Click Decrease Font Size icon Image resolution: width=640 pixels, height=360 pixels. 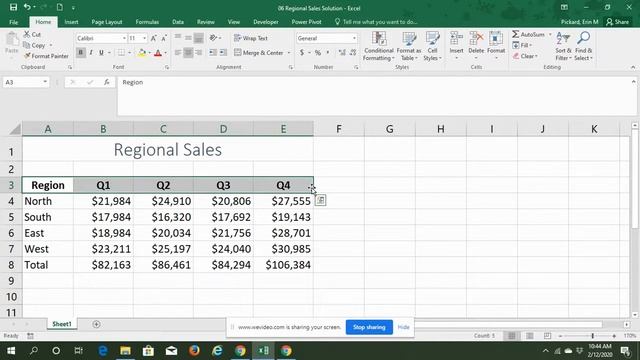coord(164,38)
